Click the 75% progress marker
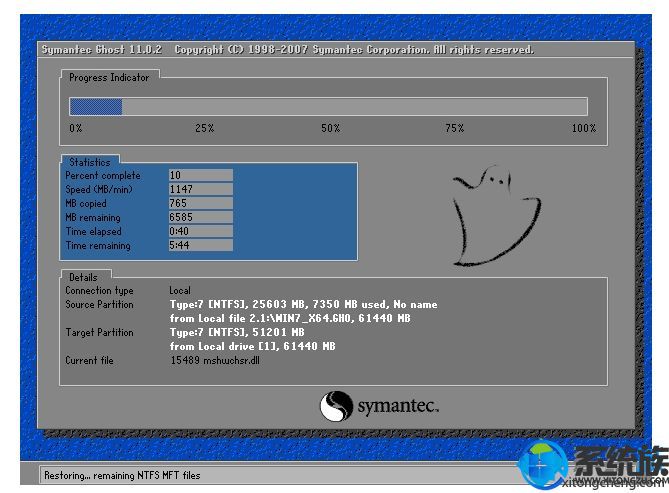 click(454, 128)
